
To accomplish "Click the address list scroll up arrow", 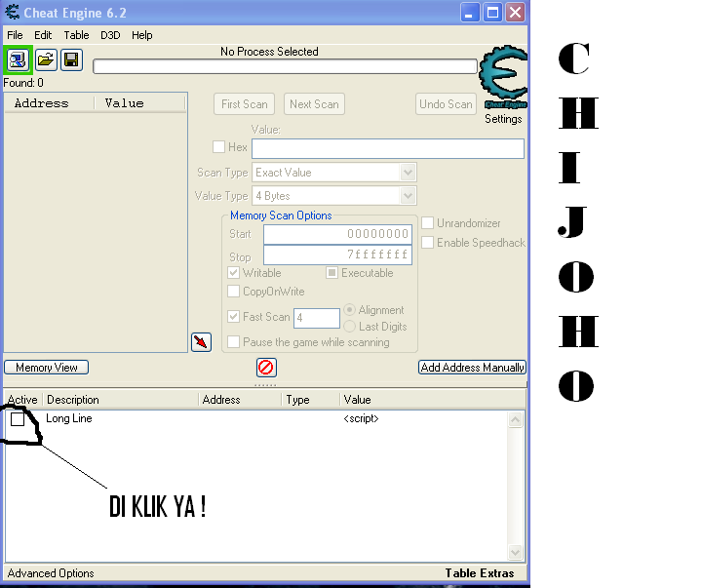I will (x=516, y=419).
